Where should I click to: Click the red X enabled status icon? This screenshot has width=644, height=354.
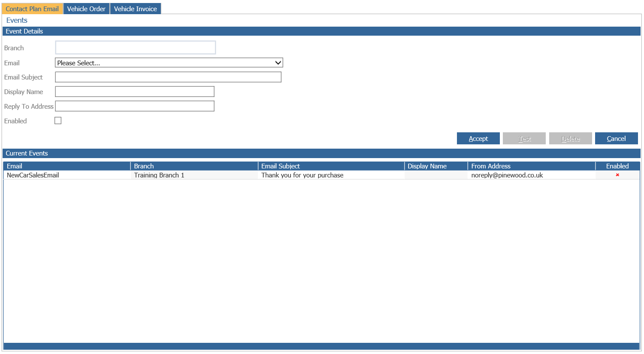point(617,175)
